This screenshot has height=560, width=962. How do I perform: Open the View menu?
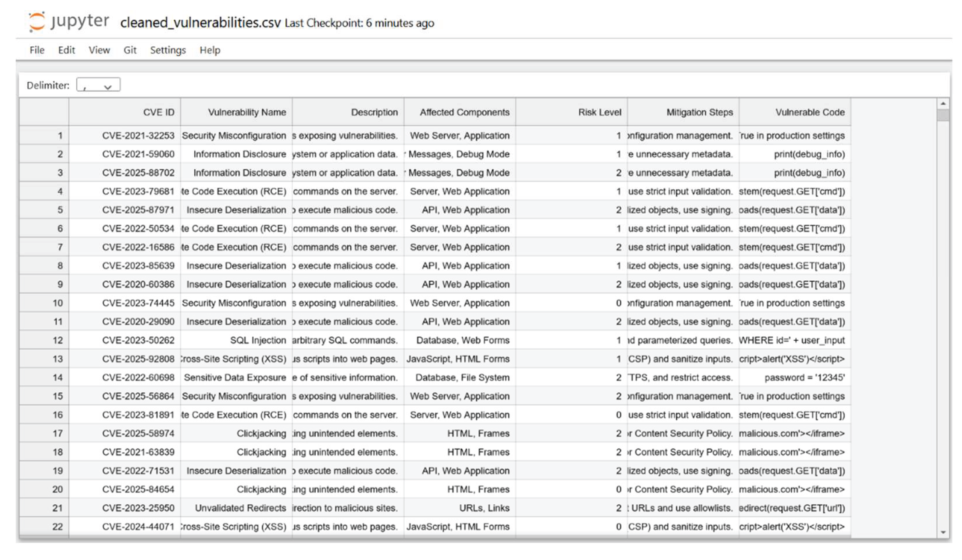(x=99, y=50)
